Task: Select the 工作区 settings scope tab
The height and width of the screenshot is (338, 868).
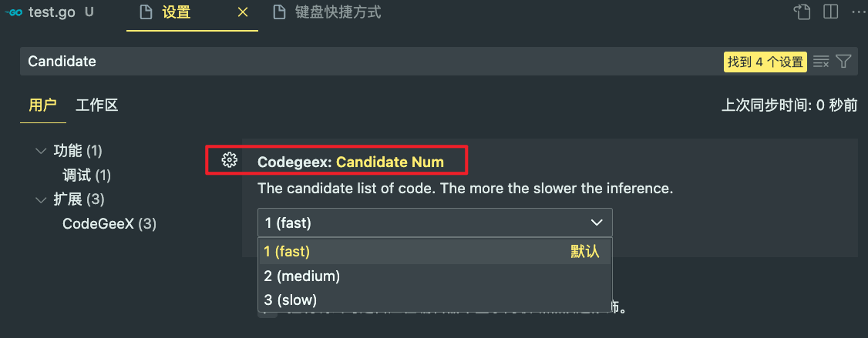Action: [97, 105]
